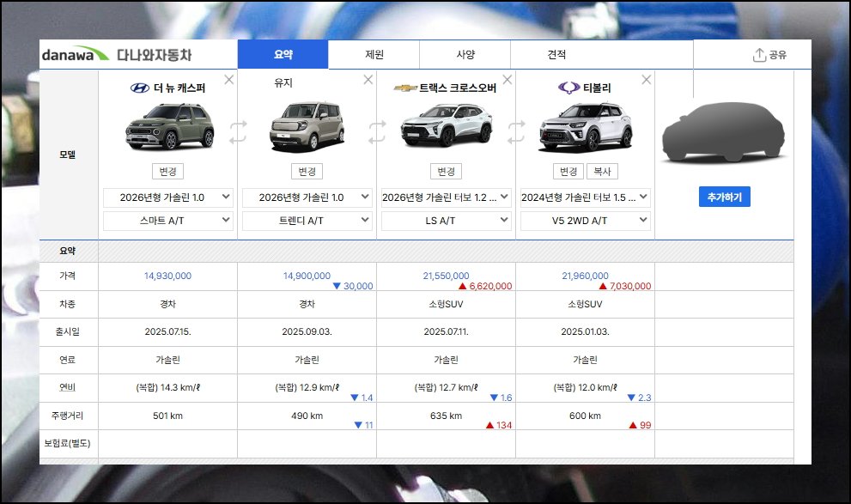The width and height of the screenshot is (851, 504).
Task: Remove the 트랙스 크로스오버 column with X
Action: coord(507,80)
